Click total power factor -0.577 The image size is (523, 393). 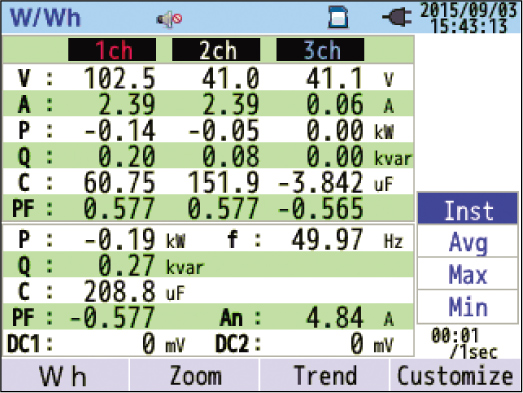[x=112, y=317]
